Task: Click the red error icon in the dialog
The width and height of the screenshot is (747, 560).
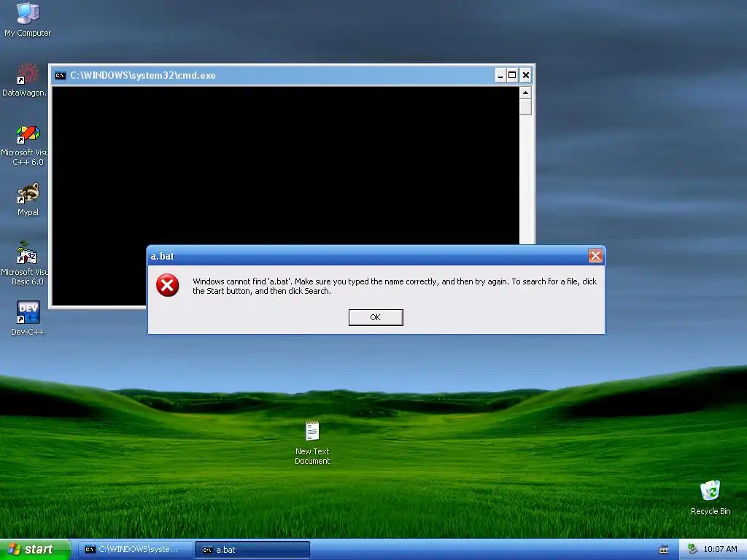Action: [168, 285]
